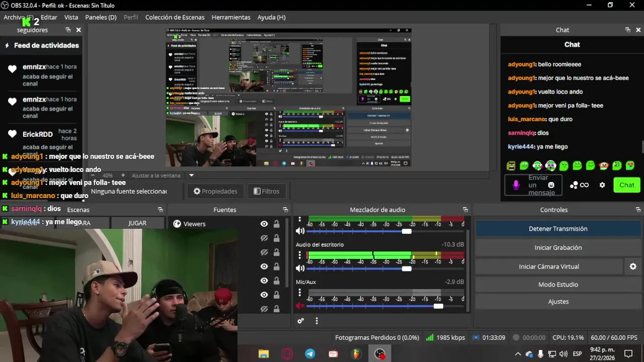Show the hidden source directly below Viewers
This screenshot has height=362, width=644.
(264, 238)
